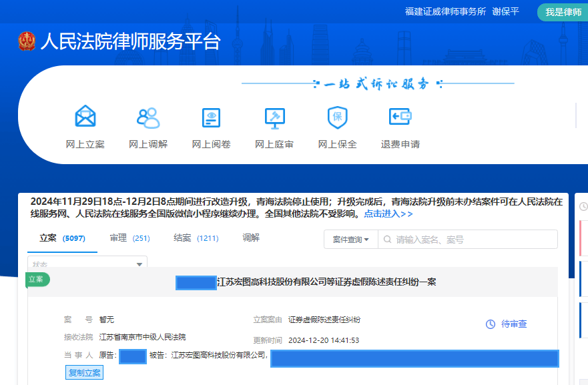Click defendant 江苏宏图高科技股份有限公司 in party row
The image size is (588, 385).
(219, 355)
